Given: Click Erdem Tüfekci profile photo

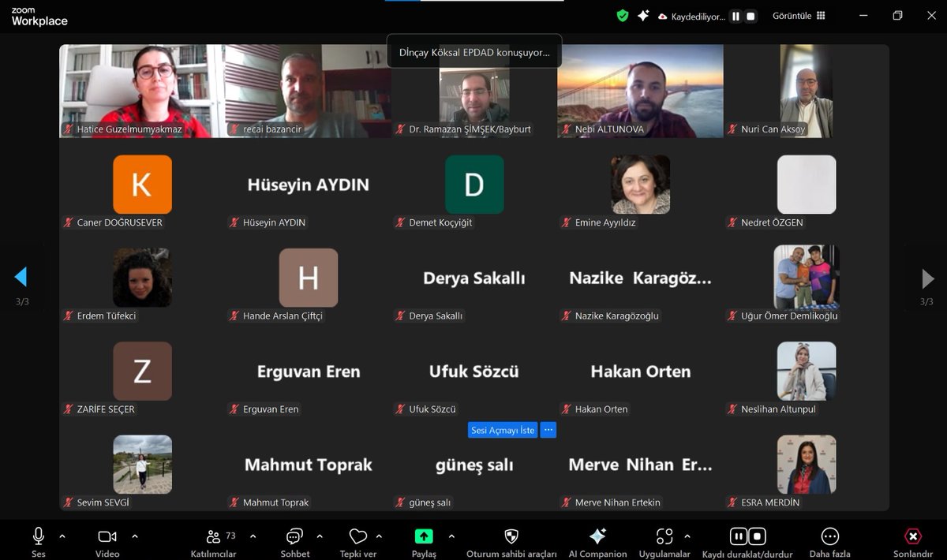Looking at the screenshot, I should tap(142, 278).
